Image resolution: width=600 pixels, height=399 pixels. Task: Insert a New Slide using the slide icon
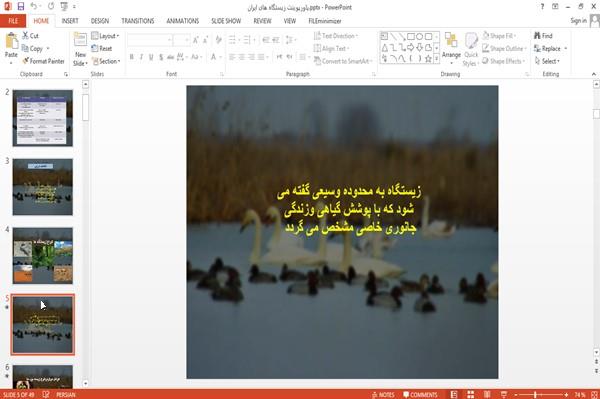coord(80,41)
